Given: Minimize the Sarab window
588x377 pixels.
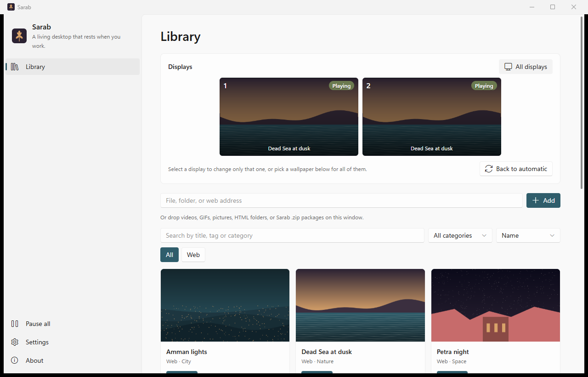Looking at the screenshot, I should pos(532,7).
